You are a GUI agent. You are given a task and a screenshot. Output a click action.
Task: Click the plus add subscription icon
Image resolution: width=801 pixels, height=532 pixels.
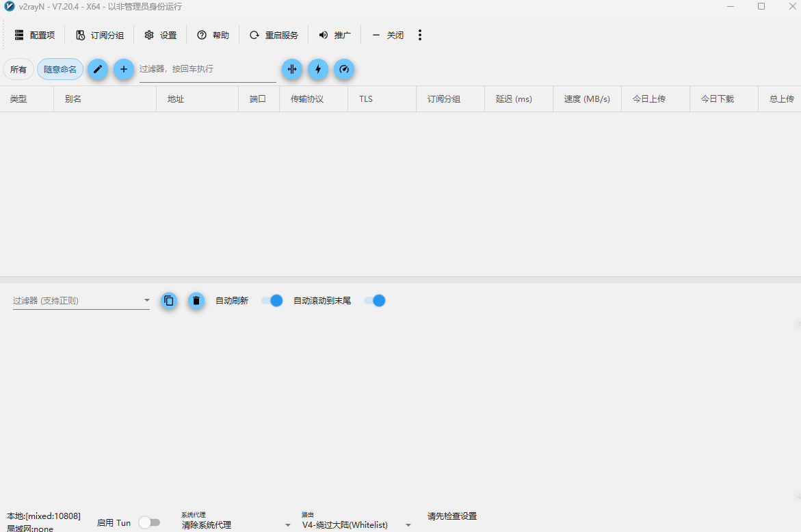[x=124, y=69]
